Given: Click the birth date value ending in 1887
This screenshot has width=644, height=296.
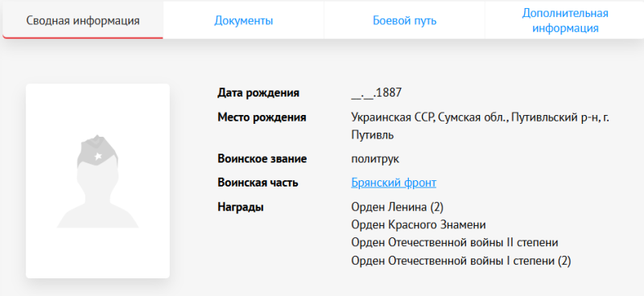Looking at the screenshot, I should (x=376, y=92).
